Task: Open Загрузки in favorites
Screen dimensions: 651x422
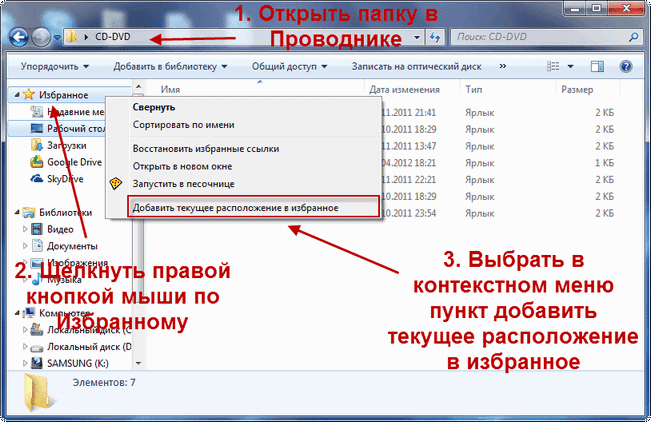Action: [66, 145]
